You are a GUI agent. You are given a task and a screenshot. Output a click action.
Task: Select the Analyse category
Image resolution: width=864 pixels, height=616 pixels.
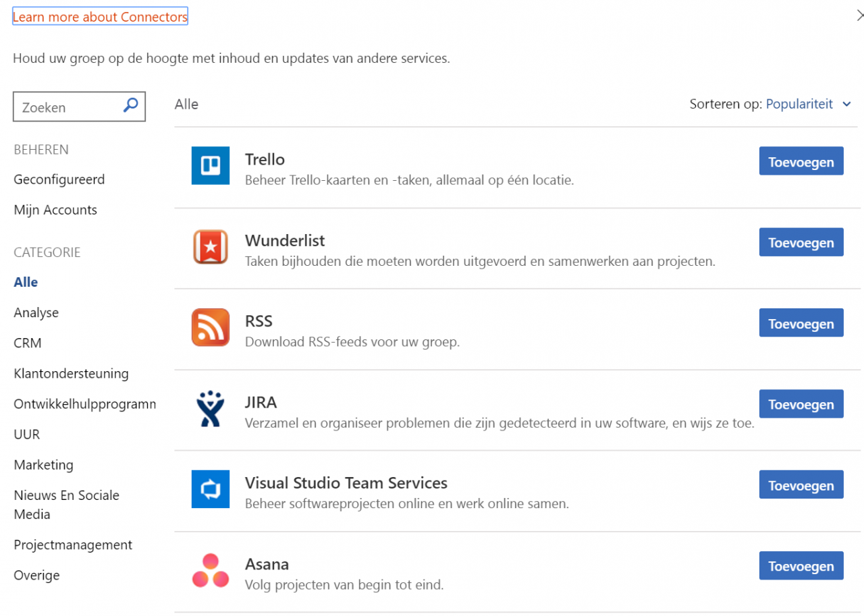[36, 312]
